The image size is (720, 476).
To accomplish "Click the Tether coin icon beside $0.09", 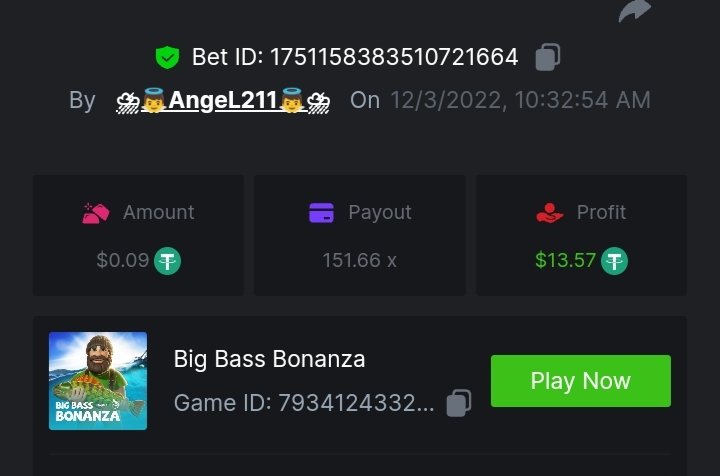I will pos(167,261).
